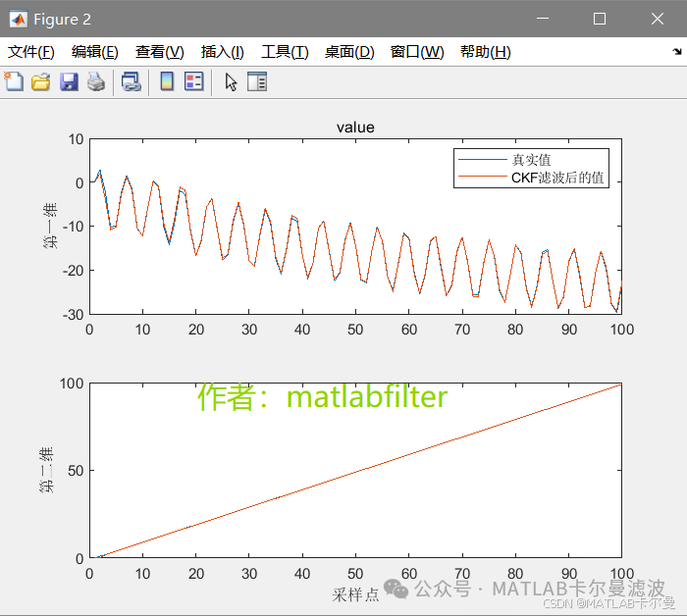
Task: Open the Property Inspector icon
Action: pyautogui.click(x=257, y=81)
